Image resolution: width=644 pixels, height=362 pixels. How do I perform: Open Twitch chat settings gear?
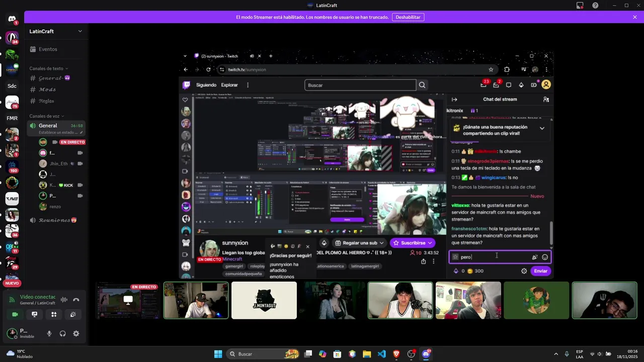coord(524,271)
